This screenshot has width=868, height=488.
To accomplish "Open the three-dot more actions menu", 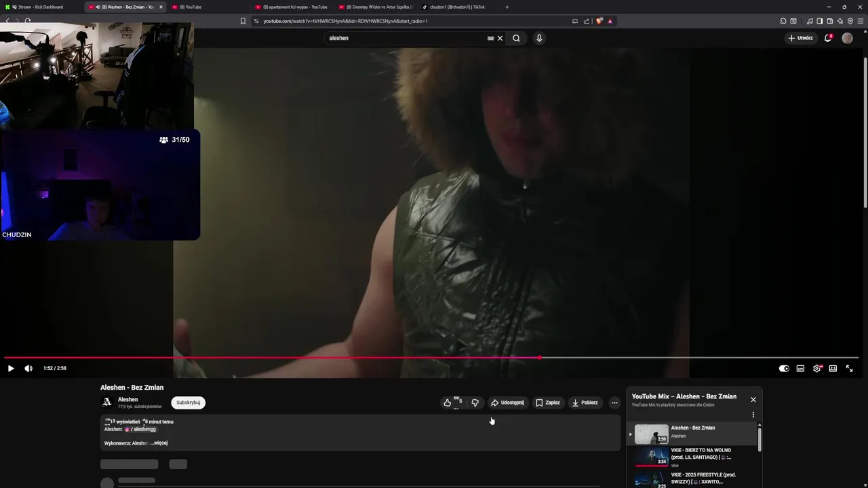I will click(x=614, y=403).
